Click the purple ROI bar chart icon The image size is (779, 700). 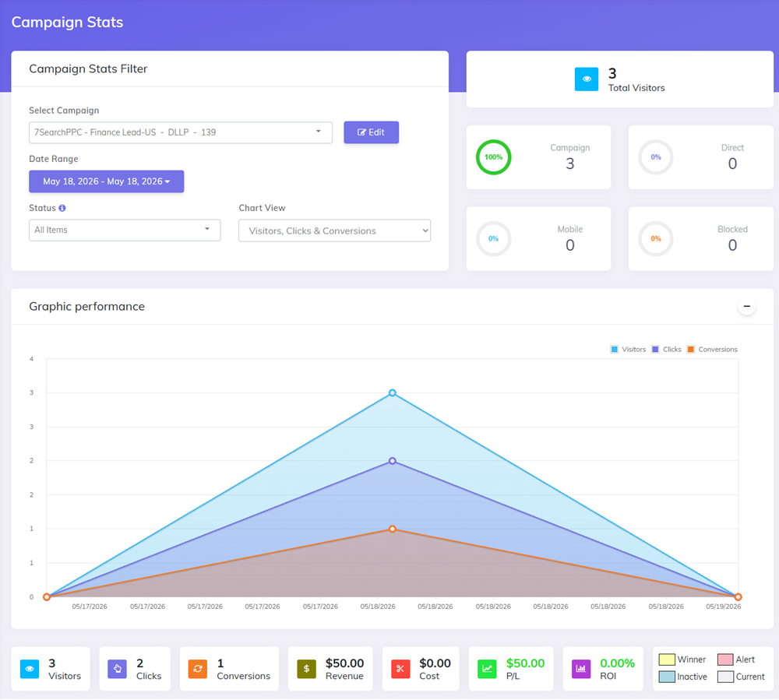point(581,669)
